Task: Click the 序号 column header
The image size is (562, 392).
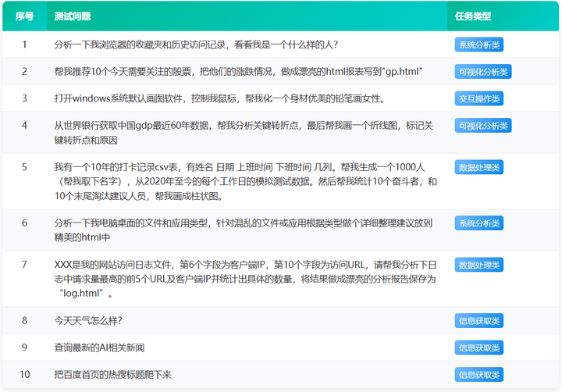Action: [24, 16]
